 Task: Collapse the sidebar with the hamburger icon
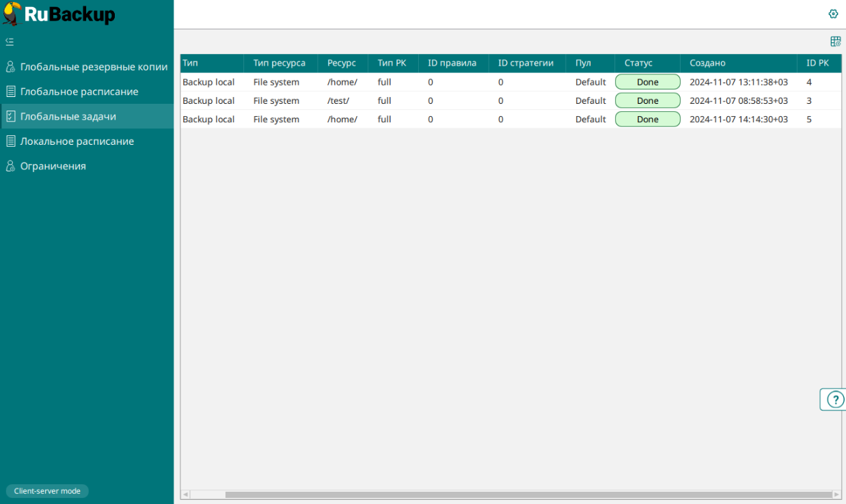[10, 42]
